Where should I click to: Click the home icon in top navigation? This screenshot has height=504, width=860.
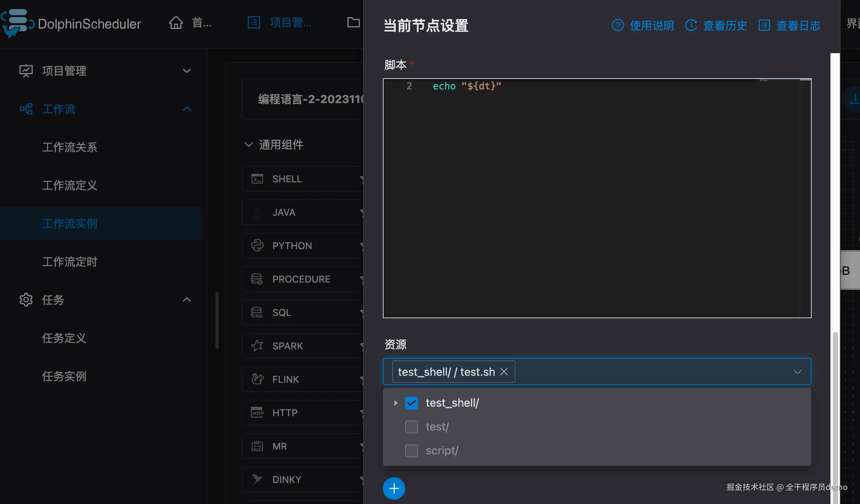176,23
